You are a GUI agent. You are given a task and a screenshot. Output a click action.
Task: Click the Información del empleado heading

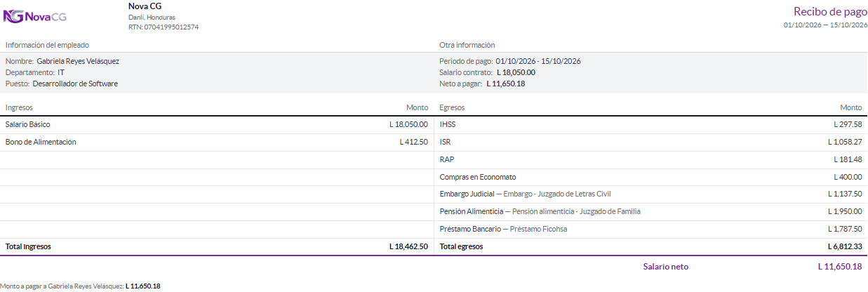coord(47,45)
